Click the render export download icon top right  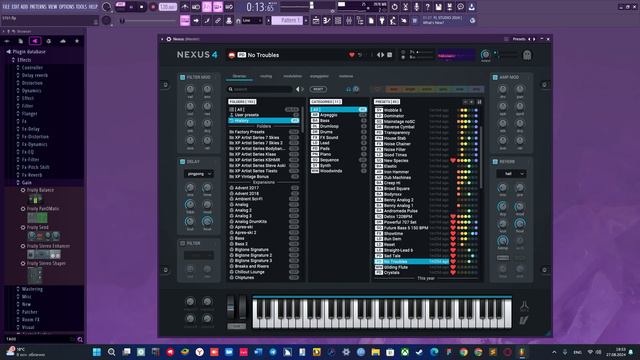tap(471, 7)
